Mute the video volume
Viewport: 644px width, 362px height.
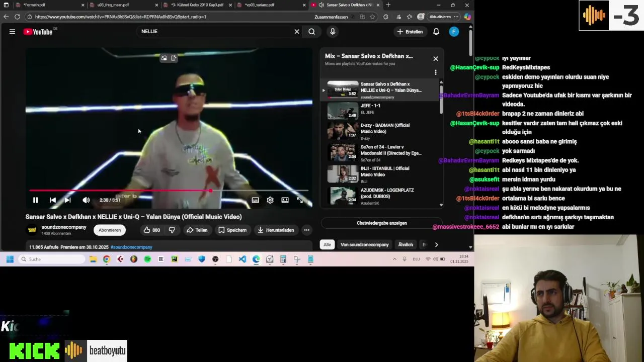[86, 200]
